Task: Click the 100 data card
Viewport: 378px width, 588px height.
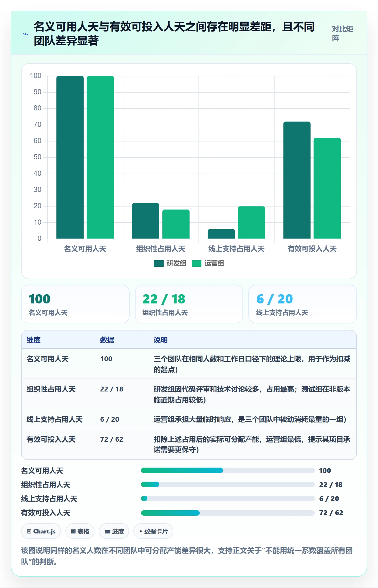Action: [75, 304]
